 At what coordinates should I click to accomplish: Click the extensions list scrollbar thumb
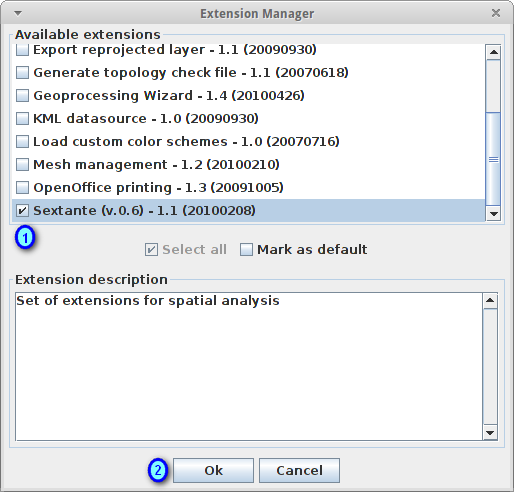(493, 159)
